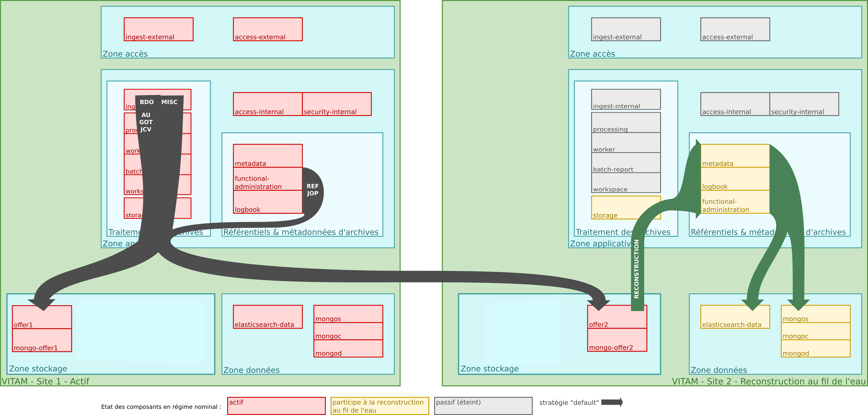
Task: Click the red functional-administration box in Site 1
Action: pyautogui.click(x=267, y=179)
